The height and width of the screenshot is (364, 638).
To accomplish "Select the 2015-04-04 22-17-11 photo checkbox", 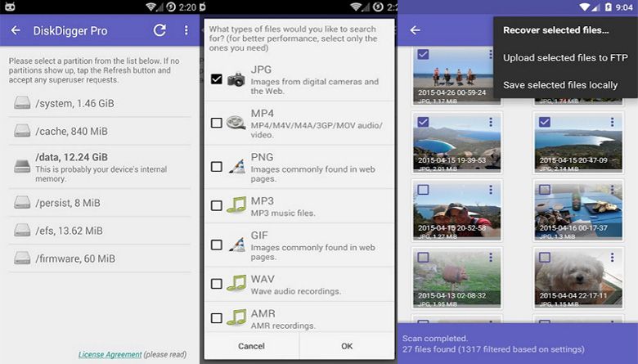I will click(545, 257).
